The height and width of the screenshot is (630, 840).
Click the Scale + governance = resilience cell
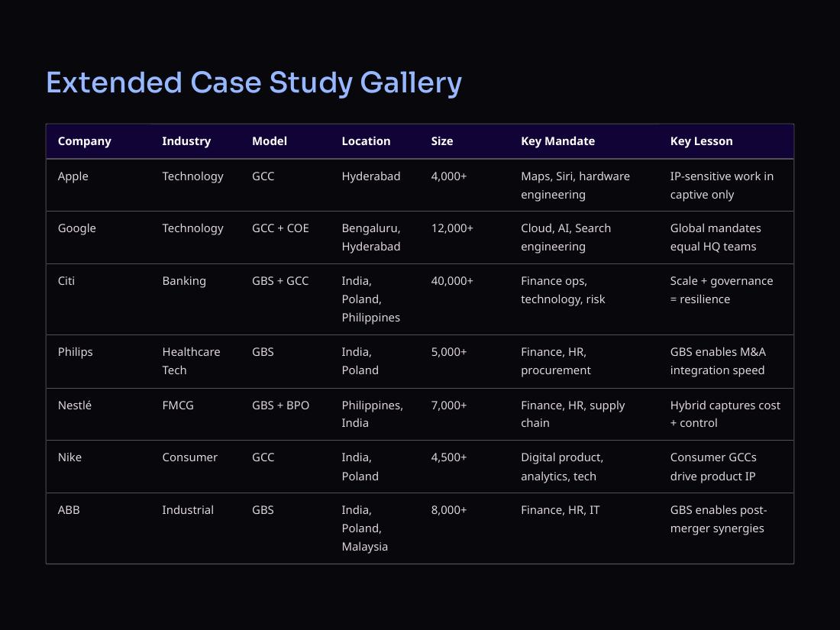(722, 290)
